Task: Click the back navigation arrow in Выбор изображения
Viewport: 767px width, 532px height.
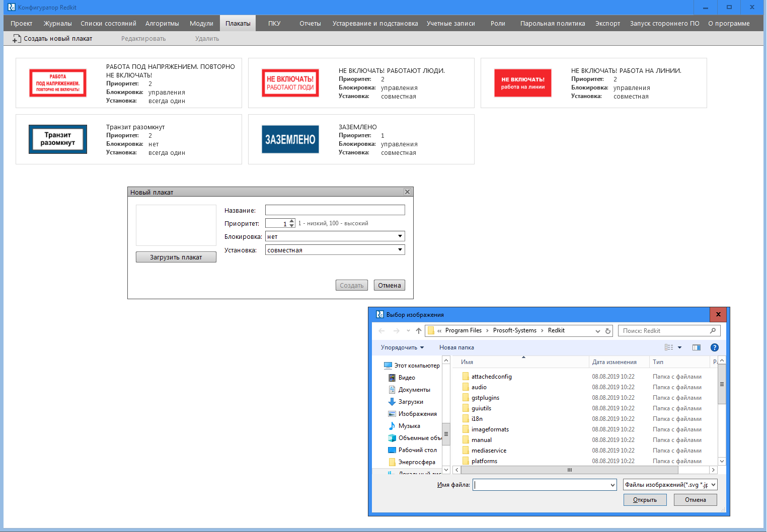Action: point(381,330)
